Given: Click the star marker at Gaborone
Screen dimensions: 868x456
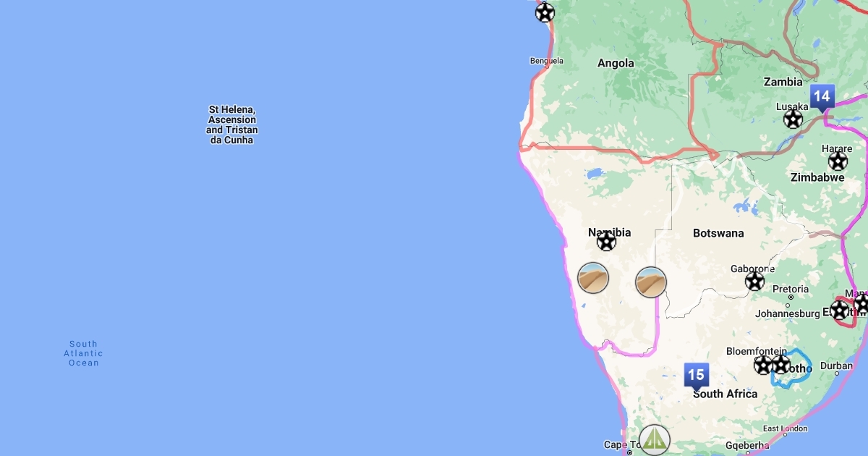Looking at the screenshot, I should (x=754, y=281).
